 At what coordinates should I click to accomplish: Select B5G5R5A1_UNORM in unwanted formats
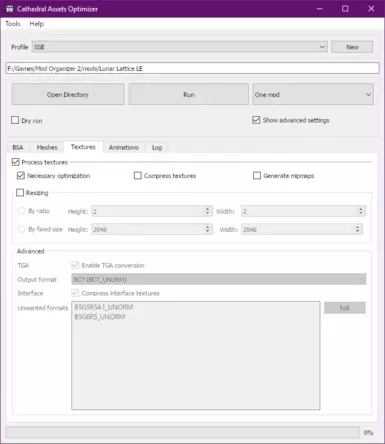click(104, 307)
